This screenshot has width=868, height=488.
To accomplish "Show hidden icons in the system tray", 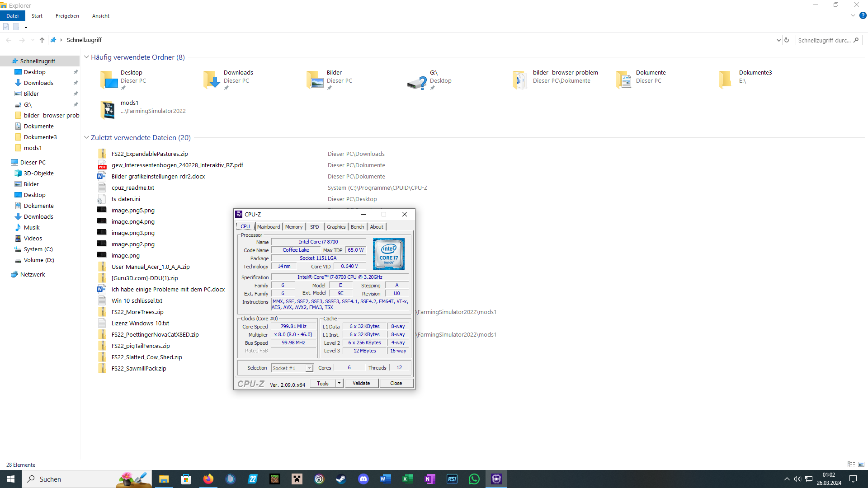I will pos(787,479).
